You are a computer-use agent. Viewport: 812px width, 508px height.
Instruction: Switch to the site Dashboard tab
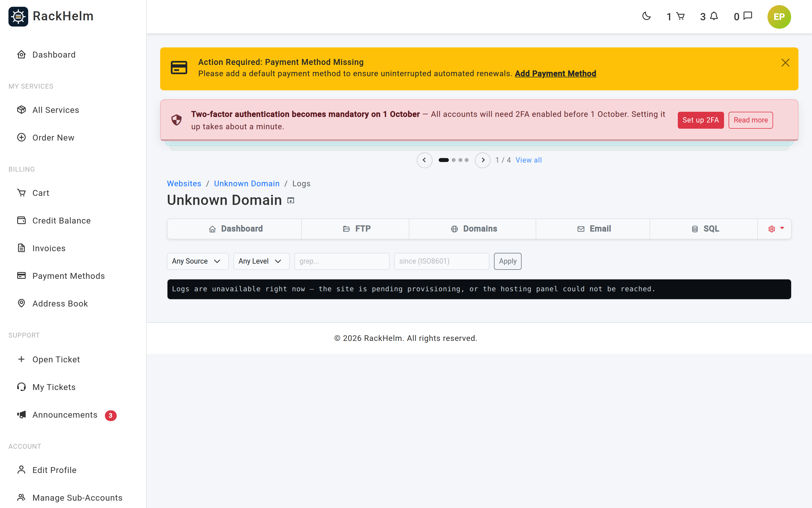tap(234, 229)
